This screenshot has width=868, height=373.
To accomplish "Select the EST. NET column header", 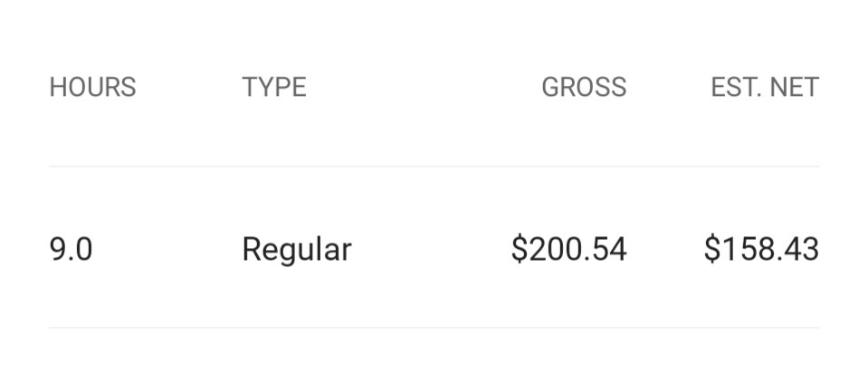I will coord(765,88).
